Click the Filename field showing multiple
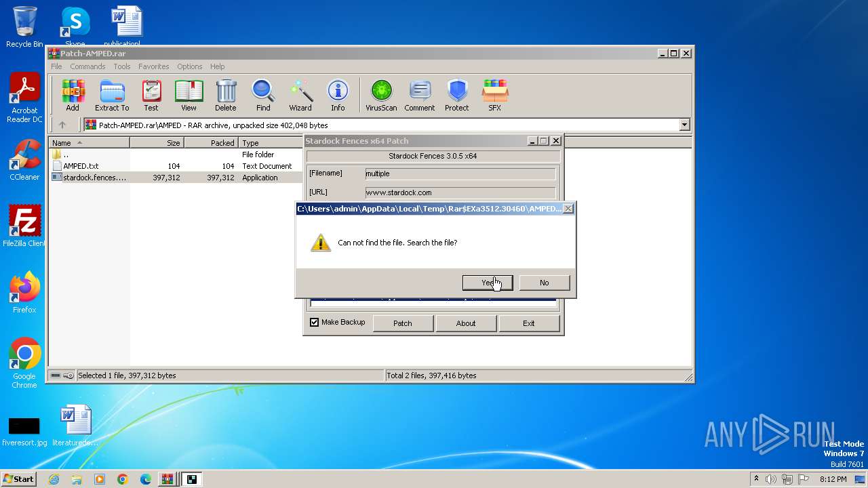This screenshot has height=488, width=868. 460,174
